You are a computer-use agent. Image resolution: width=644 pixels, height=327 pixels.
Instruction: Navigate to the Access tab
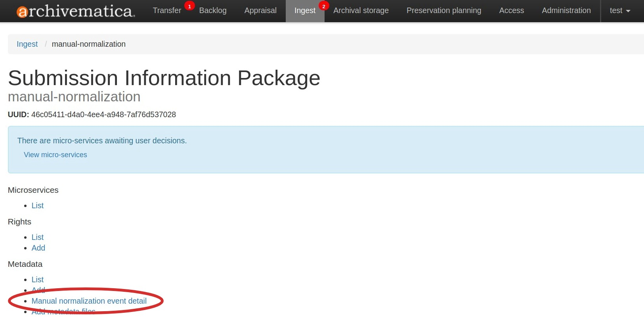pyautogui.click(x=511, y=11)
